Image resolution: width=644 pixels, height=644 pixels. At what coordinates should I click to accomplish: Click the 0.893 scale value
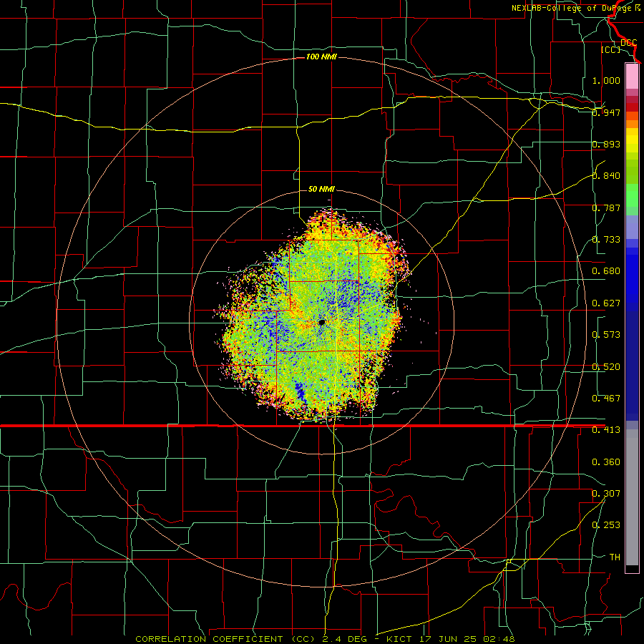click(x=606, y=144)
